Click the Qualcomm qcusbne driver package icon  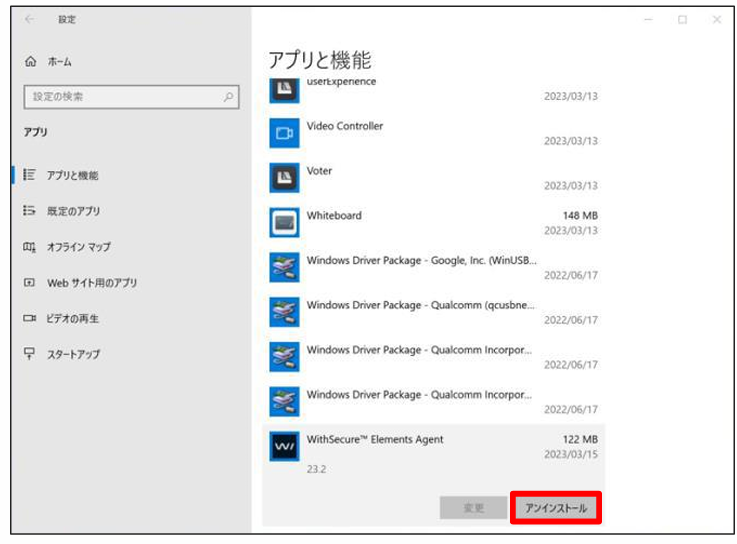284,312
